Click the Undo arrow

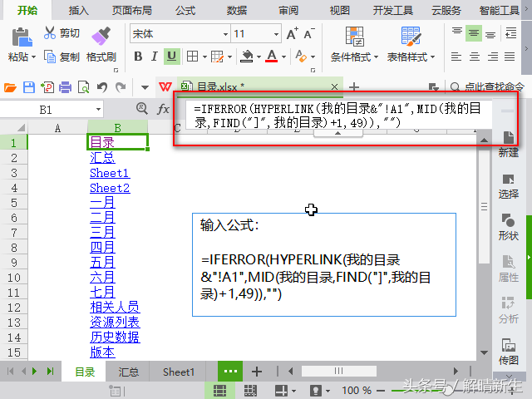tap(102, 87)
